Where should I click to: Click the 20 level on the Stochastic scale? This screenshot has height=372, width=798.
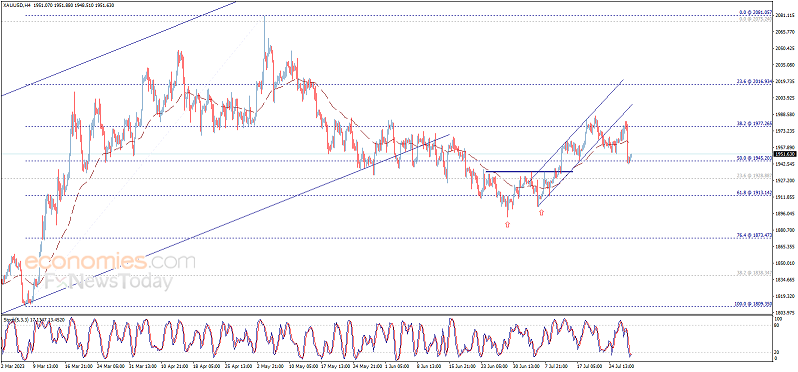pyautogui.click(x=778, y=353)
